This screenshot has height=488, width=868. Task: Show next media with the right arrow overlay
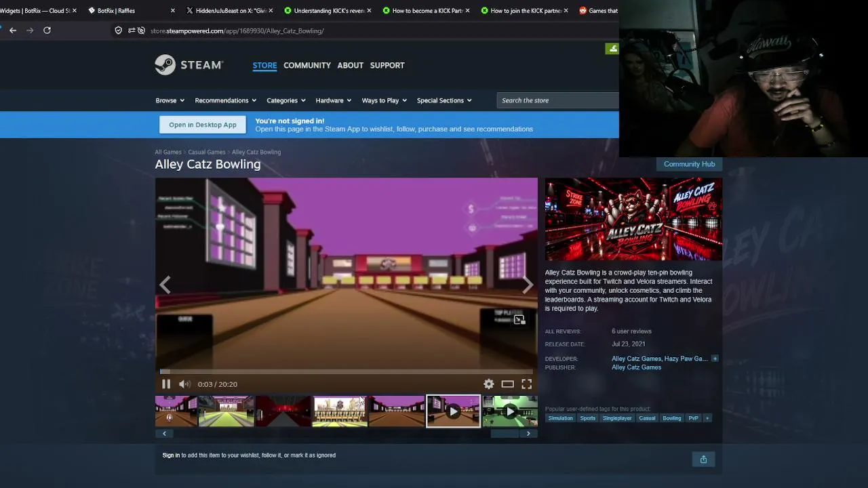pyautogui.click(x=528, y=285)
